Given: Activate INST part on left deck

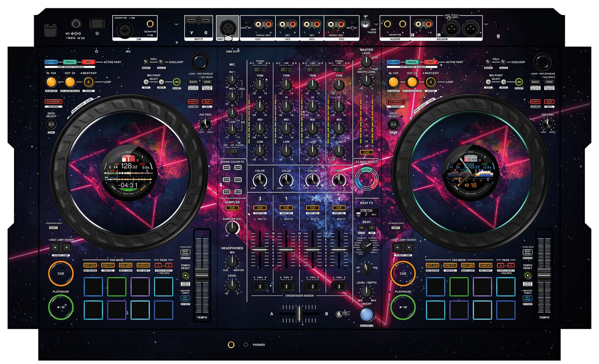Looking at the screenshot, I should pyautogui.click(x=88, y=62).
